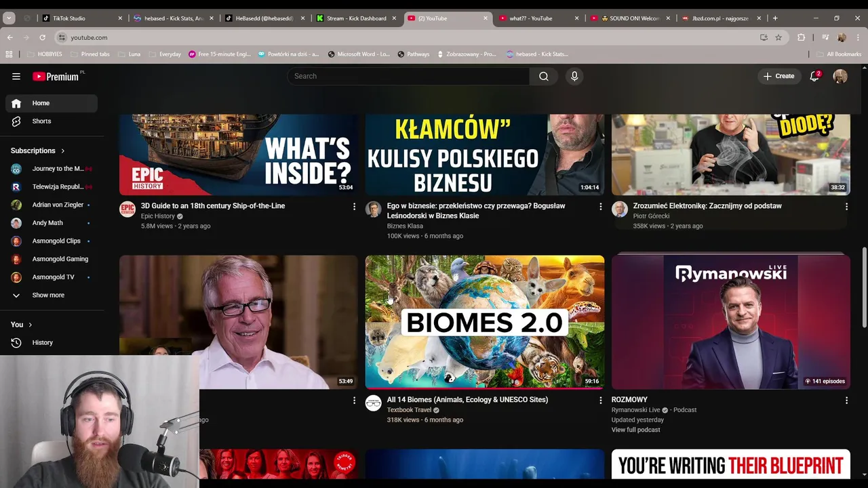Viewport: 868px width, 488px height.
Task: Open the notifications bell
Action: (814, 76)
